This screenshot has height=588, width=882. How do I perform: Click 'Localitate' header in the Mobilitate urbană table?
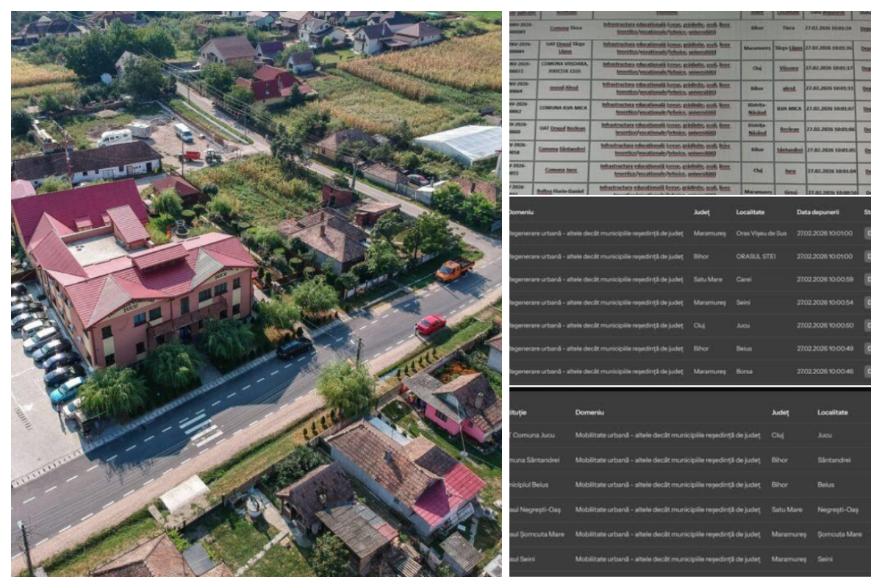coord(832,413)
